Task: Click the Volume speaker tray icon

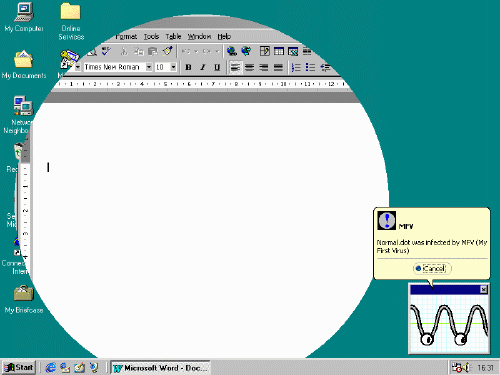Action: (466, 368)
